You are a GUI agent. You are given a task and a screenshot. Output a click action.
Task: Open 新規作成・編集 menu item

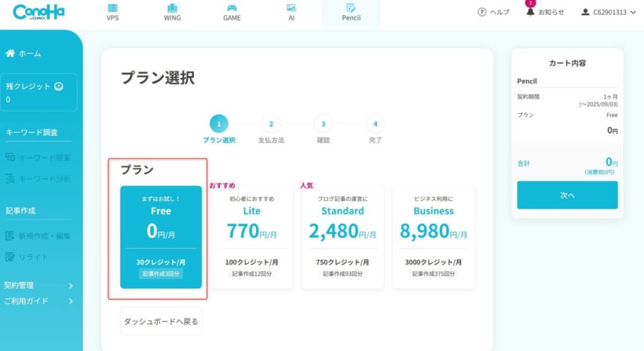tap(45, 236)
